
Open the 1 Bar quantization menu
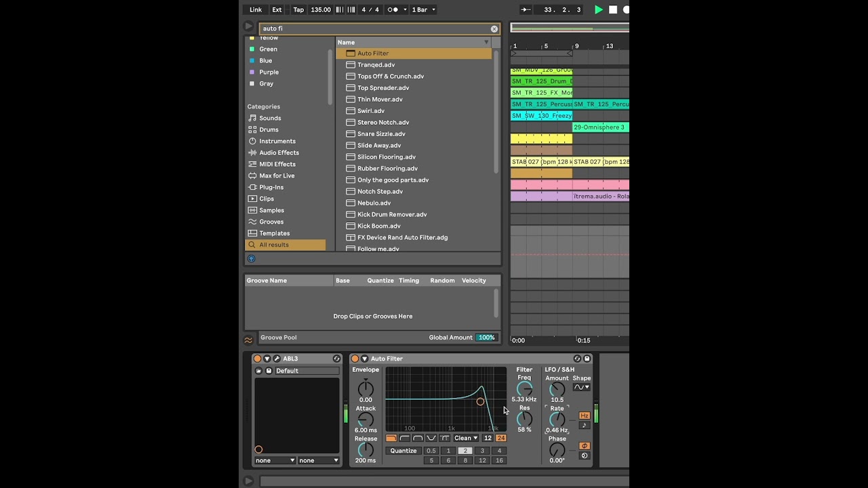pos(424,9)
